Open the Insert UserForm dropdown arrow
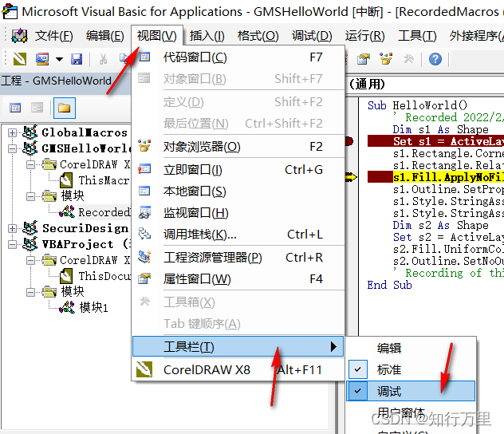The width and height of the screenshot is (504, 434). pyautogui.click(x=59, y=59)
